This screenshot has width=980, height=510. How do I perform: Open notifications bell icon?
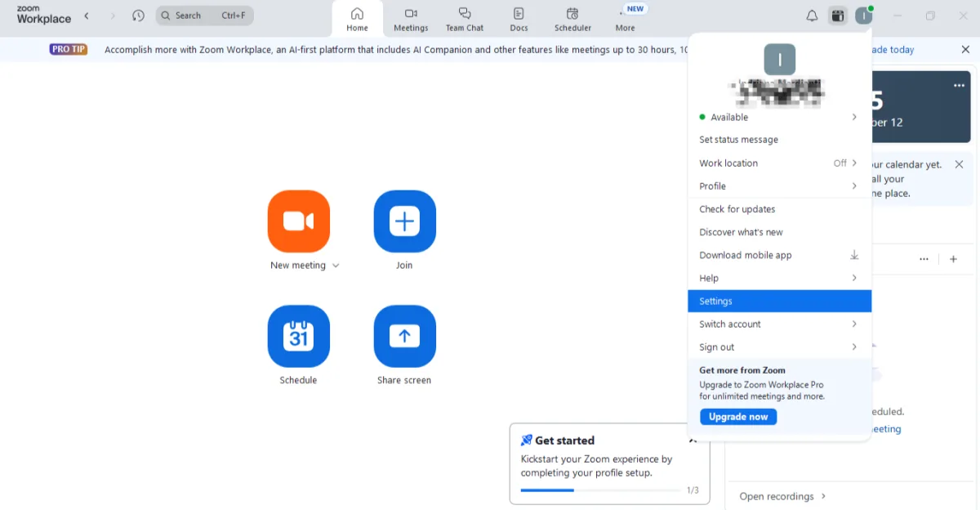812,16
